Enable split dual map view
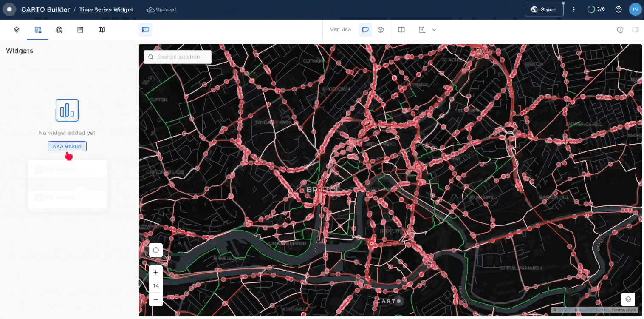This screenshot has width=644, height=319. click(x=401, y=30)
